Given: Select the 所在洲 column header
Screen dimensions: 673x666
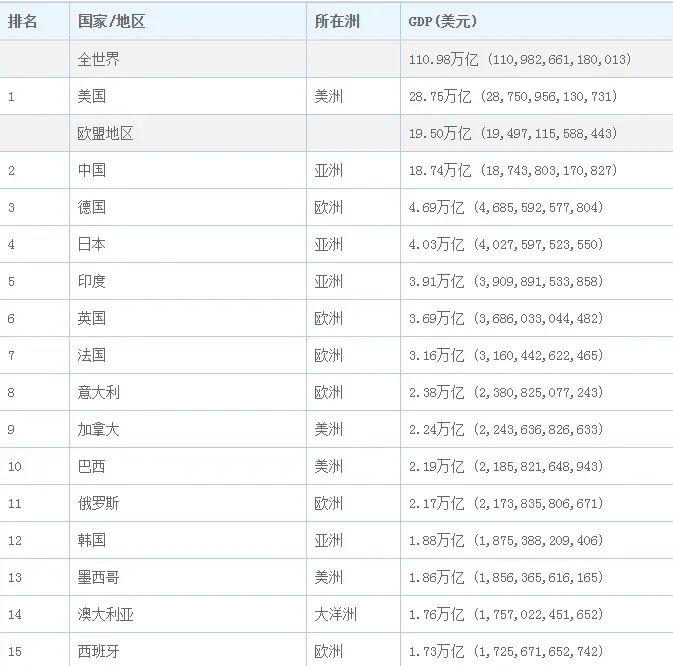Looking at the screenshot, I should [336, 21].
